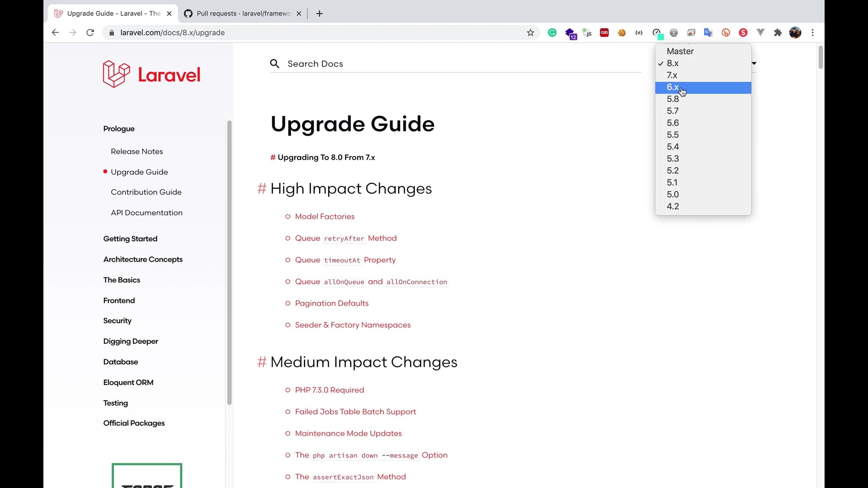Switch to the Pull requests tab
Viewport: 868px width, 488px height.
[243, 14]
